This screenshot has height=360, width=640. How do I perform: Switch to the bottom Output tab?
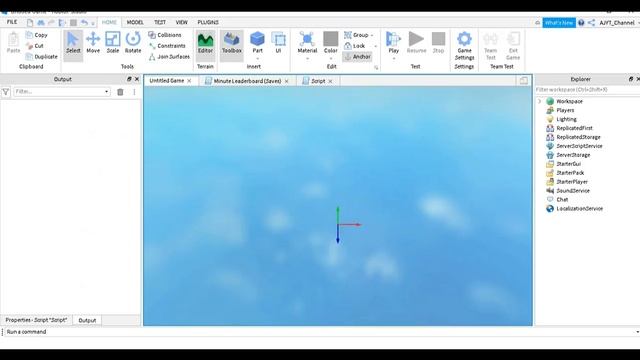(x=87, y=321)
